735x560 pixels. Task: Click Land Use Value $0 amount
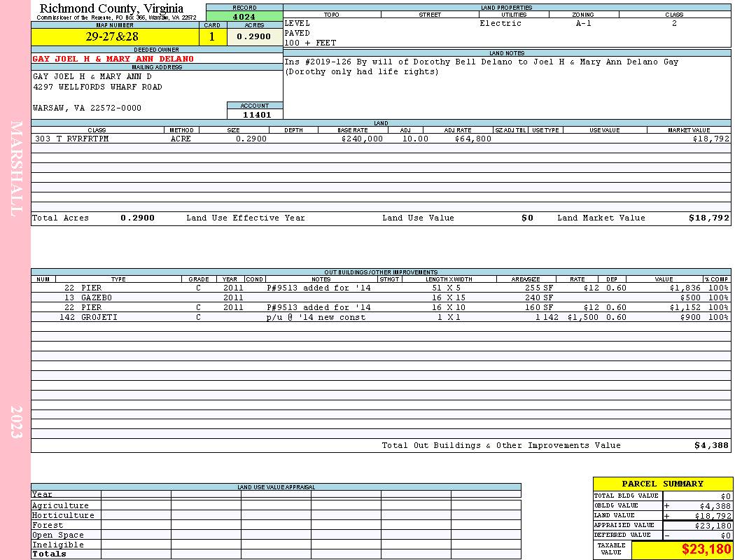[x=527, y=218]
